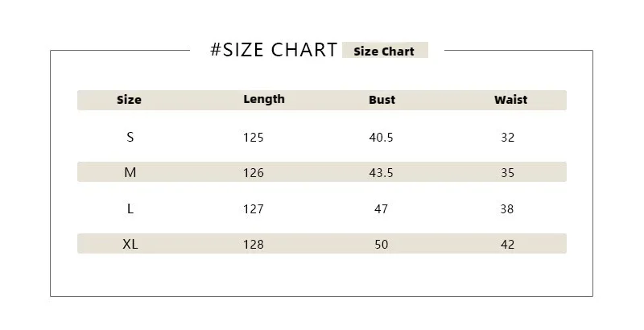Click the Bust column header

tap(382, 100)
